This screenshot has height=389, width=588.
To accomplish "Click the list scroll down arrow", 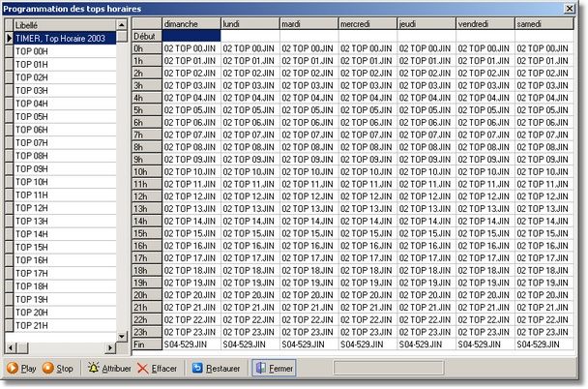I will tap(122, 336).
